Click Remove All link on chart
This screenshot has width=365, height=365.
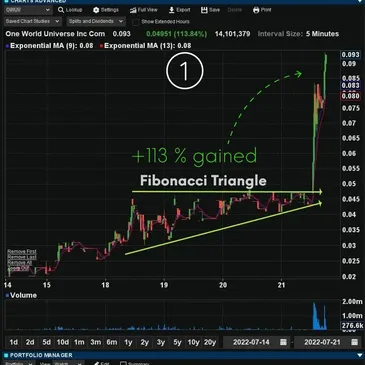click(20, 263)
